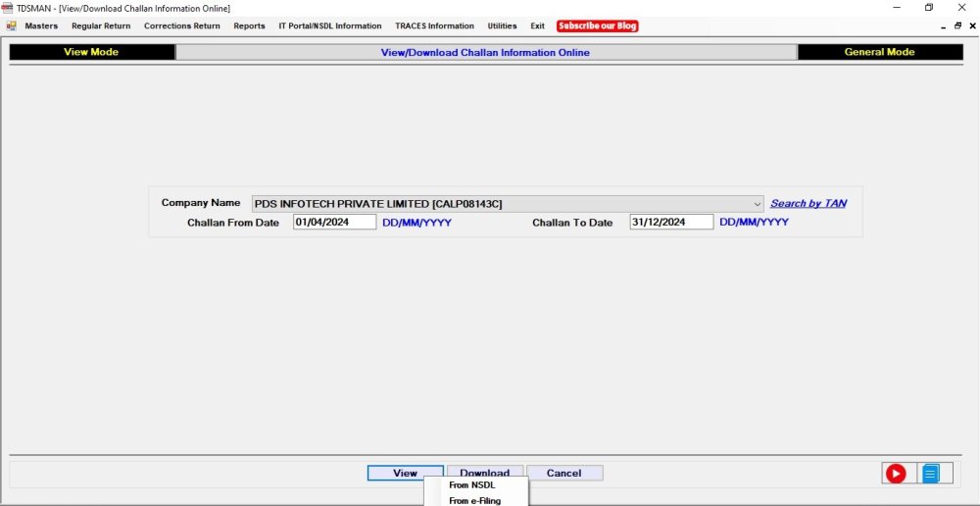Open the TRACES Information menu
The height and width of the screenshot is (506, 980).
(x=434, y=25)
